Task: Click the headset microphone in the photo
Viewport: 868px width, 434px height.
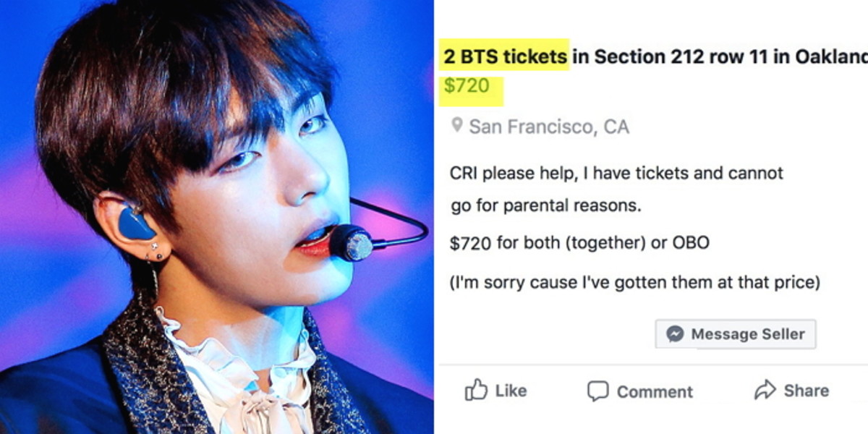Action: tap(350, 242)
